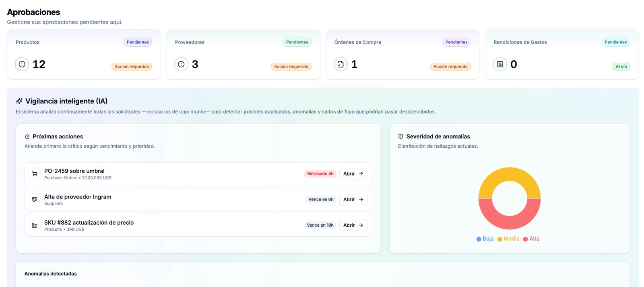The height and width of the screenshot is (287, 644).
Task: Click the handshake icon for Ingram supplier
Action: click(35, 200)
